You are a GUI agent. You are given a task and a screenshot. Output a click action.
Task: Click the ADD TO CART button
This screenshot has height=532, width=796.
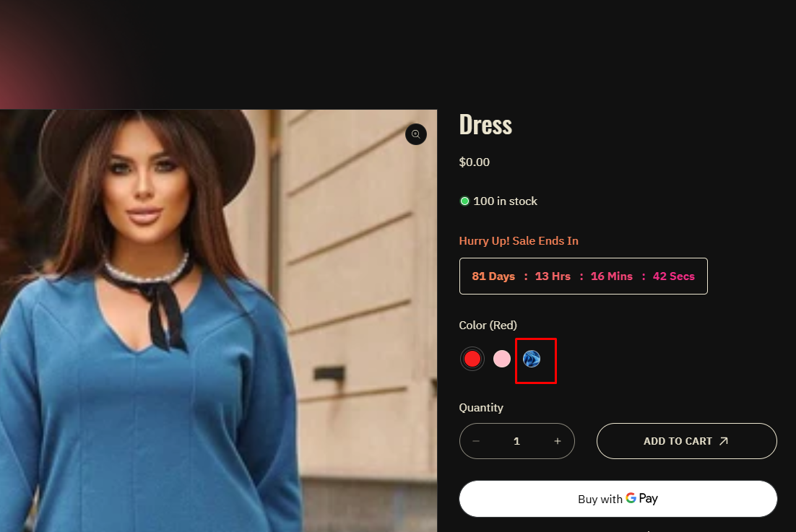click(x=687, y=441)
